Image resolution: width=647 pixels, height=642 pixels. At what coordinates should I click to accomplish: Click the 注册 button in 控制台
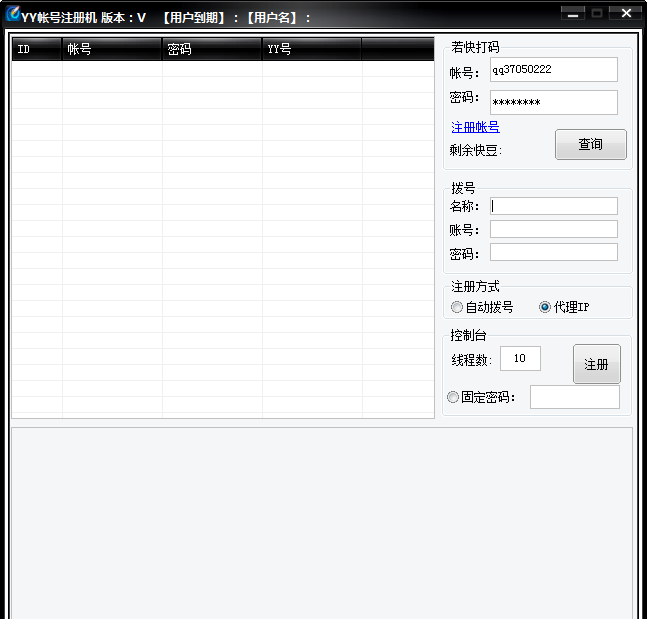point(597,364)
